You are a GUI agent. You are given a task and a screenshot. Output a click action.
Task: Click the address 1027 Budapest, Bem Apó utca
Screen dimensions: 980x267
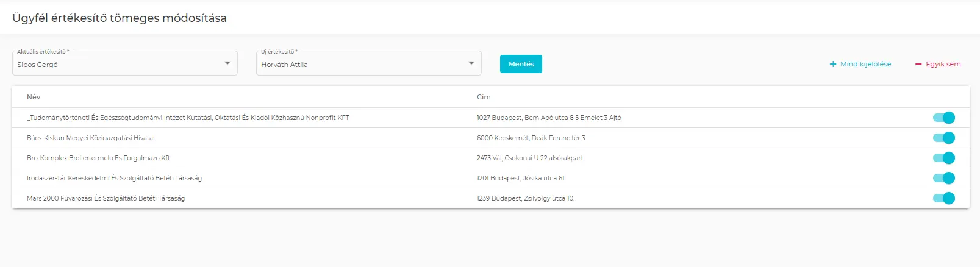(549, 118)
